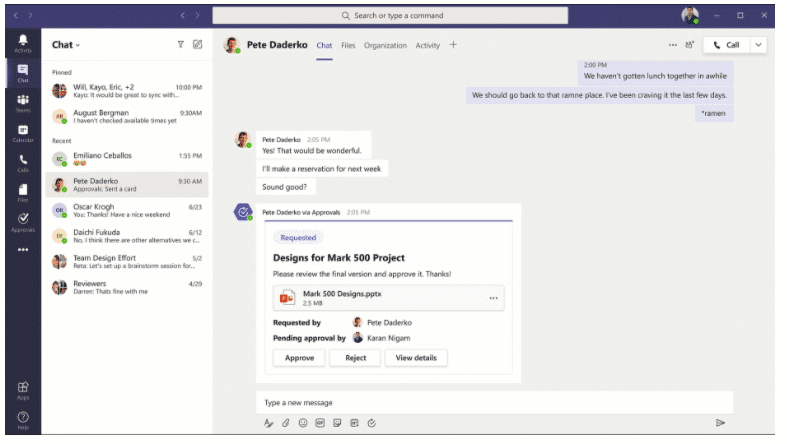Viewport: 787px width, 444px height.
Task: Open the emoji picker in compose bar
Action: coord(302,423)
